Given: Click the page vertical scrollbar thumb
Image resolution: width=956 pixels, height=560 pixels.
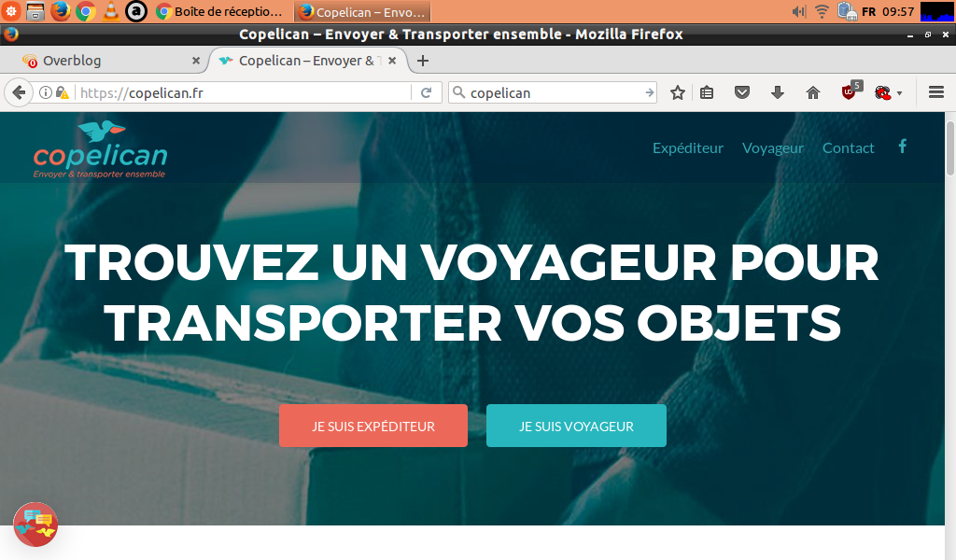Looking at the screenshot, I should coord(949,148).
